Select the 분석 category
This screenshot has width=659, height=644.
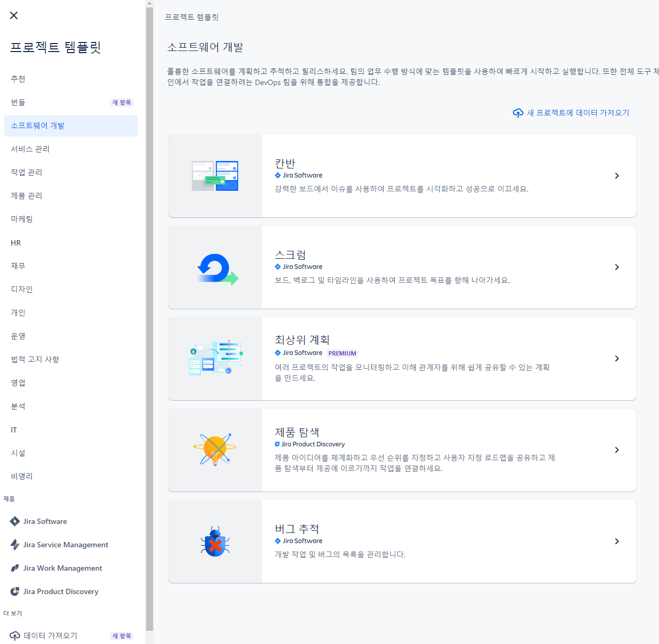71,406
